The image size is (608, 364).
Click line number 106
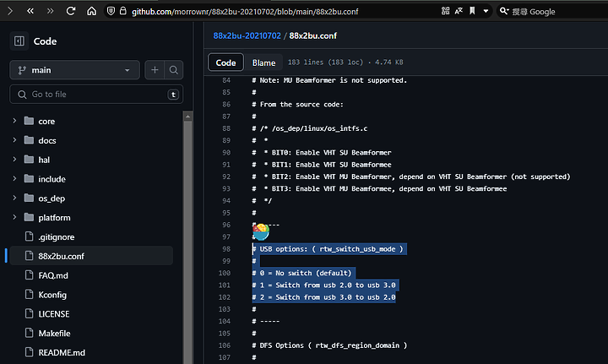[x=225, y=345]
